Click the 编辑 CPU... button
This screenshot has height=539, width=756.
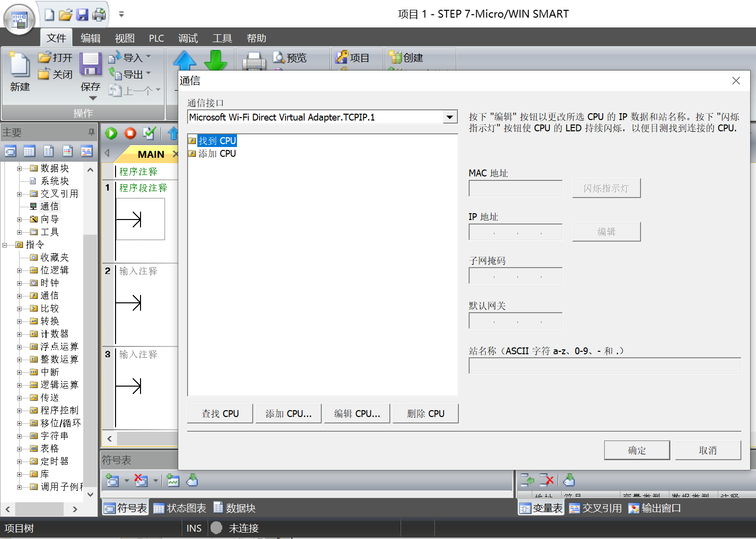point(357,414)
